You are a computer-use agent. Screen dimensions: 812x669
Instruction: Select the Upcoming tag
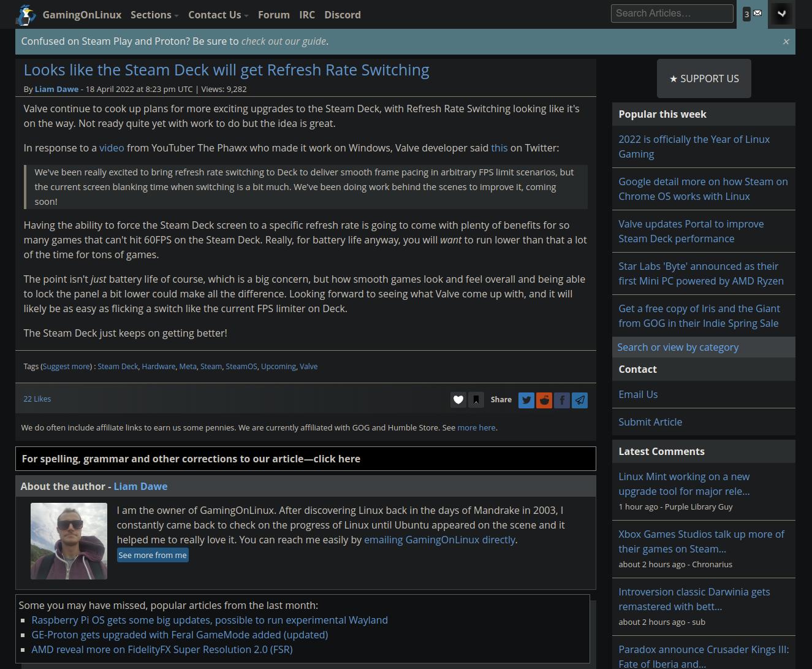tap(278, 366)
